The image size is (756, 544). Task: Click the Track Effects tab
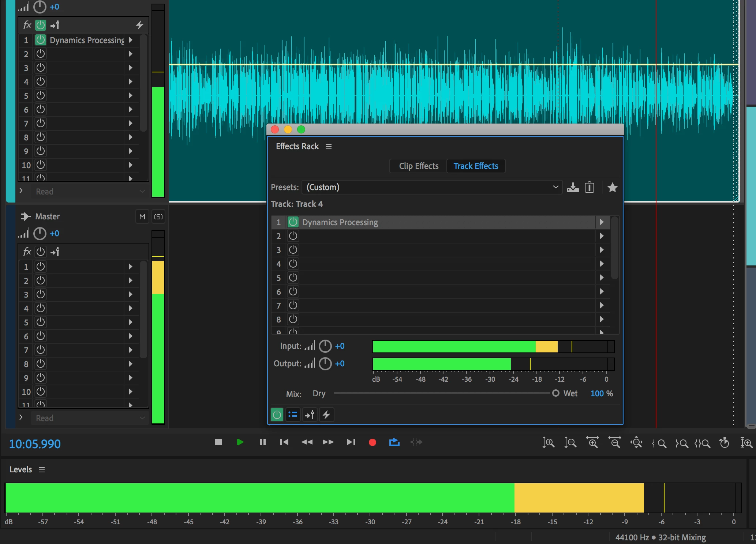click(476, 166)
